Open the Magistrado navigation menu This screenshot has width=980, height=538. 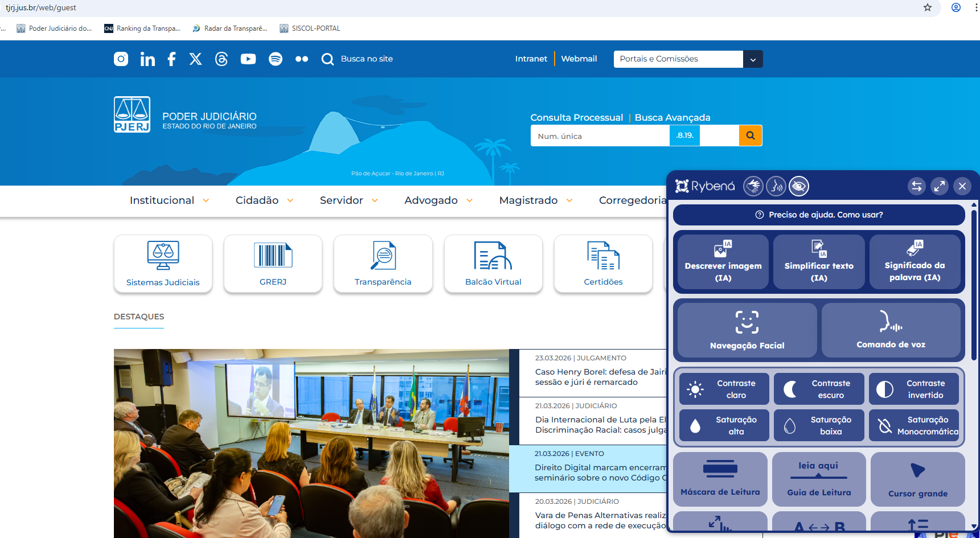(x=535, y=200)
